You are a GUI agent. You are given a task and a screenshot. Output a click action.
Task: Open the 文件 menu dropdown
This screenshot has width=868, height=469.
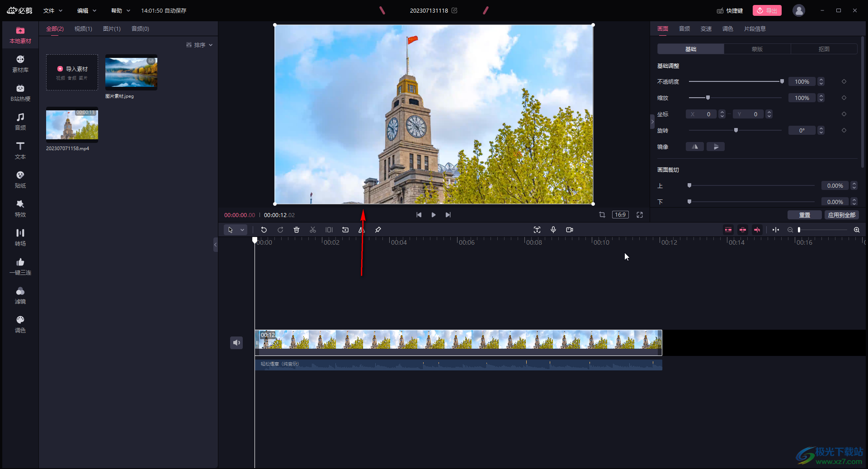click(53, 10)
